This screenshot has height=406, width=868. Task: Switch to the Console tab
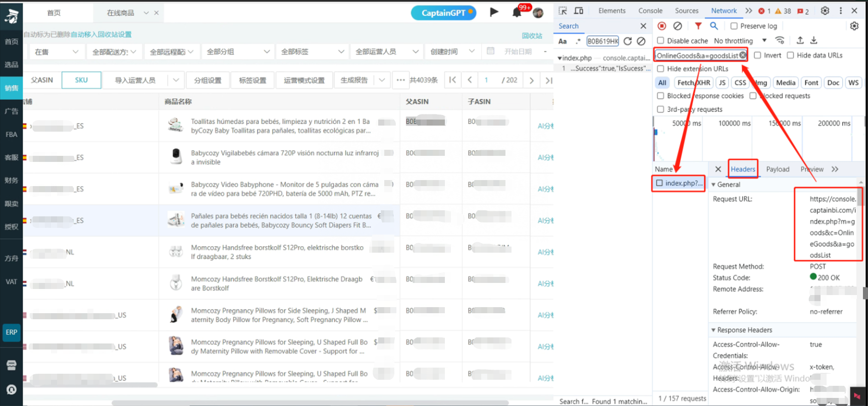650,11
